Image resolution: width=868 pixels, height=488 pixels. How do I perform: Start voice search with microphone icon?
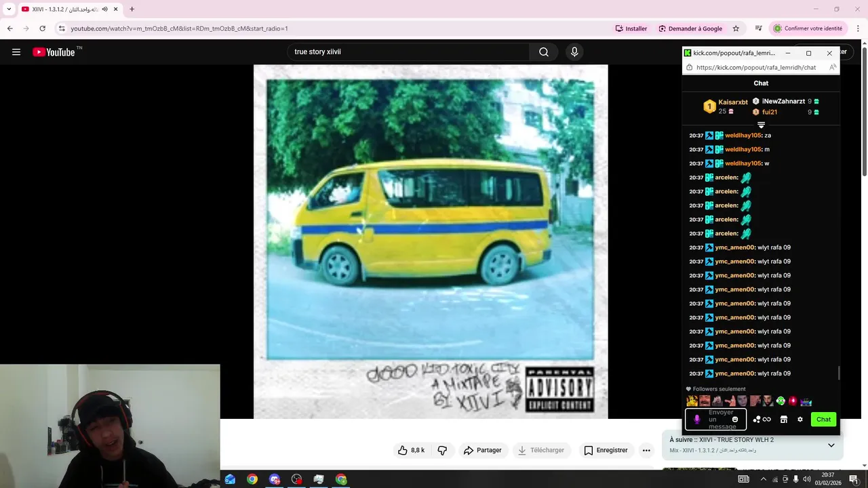coord(574,52)
